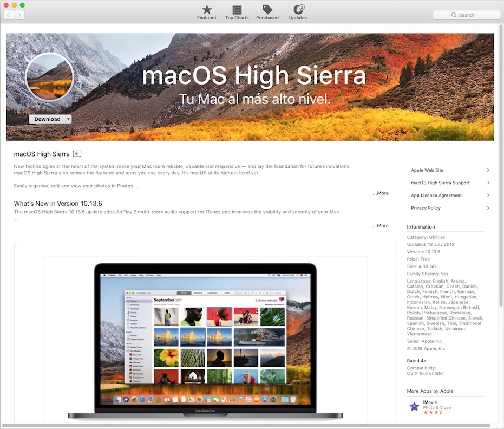
Task: Open the Privacy Policy link
Action: tap(426, 208)
